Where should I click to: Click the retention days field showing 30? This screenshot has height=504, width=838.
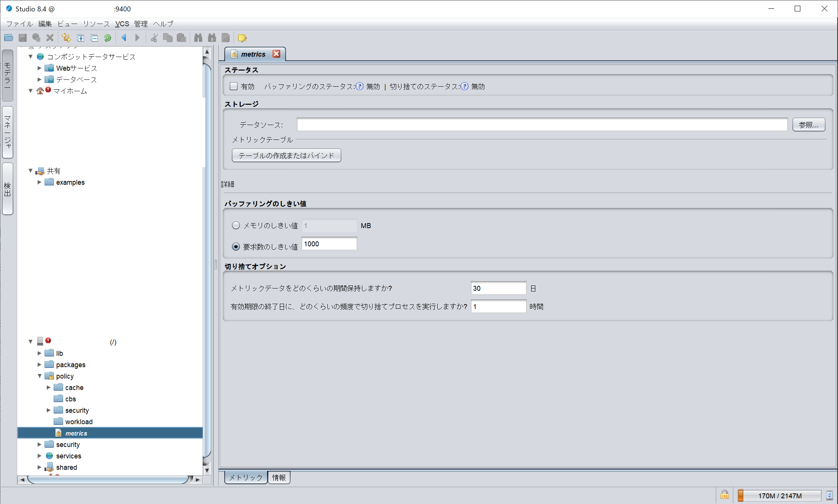tap(498, 288)
